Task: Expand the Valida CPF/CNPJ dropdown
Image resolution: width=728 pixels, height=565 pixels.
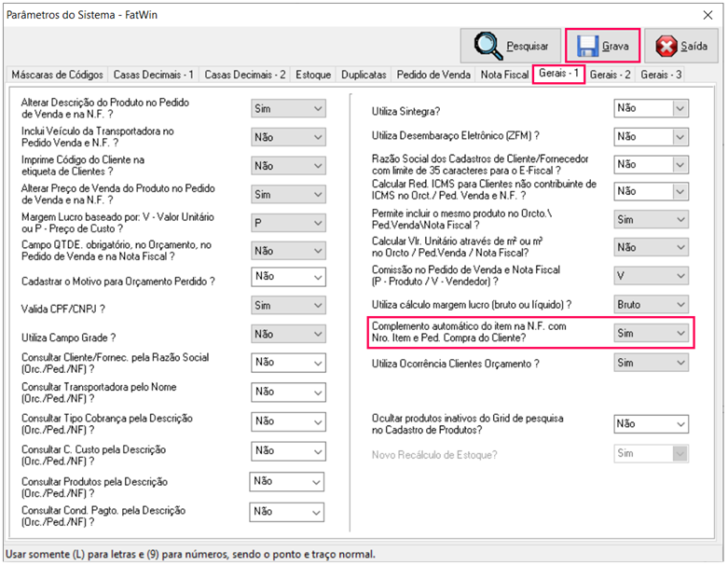Action: [317, 306]
